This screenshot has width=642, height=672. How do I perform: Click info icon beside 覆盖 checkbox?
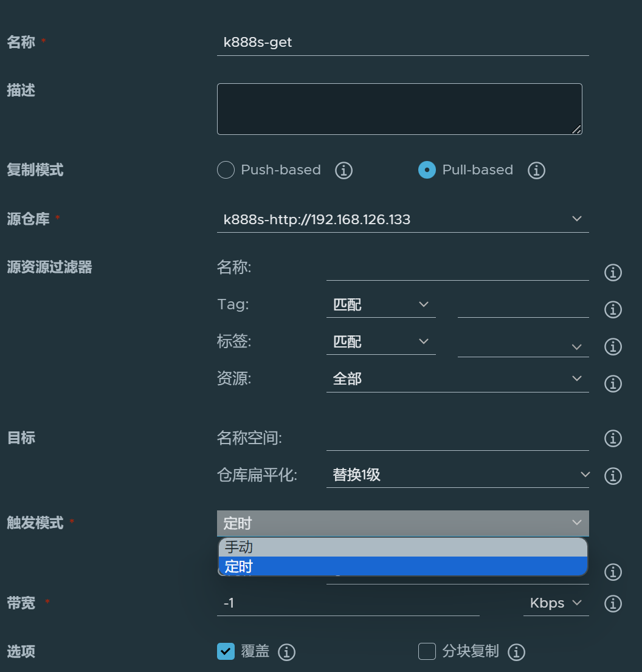pos(286,653)
